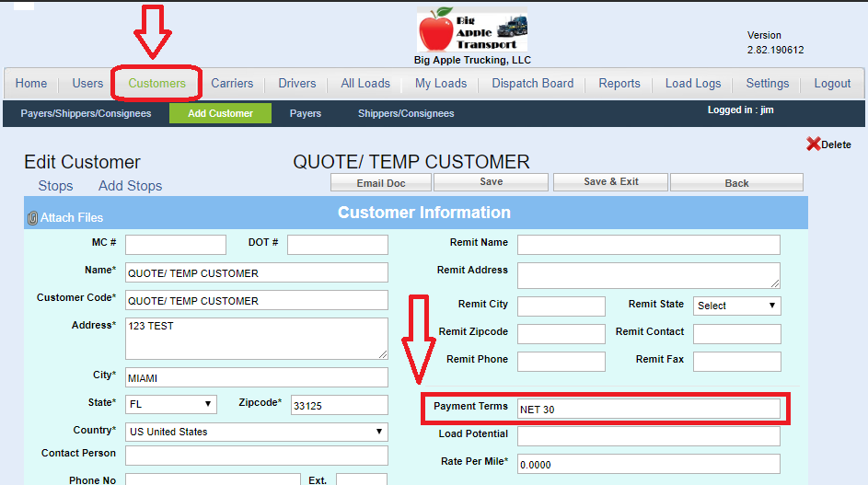Viewport: 868px width, 485px height.
Task: Open the Shippers/Consignees submenu
Action: click(x=406, y=113)
